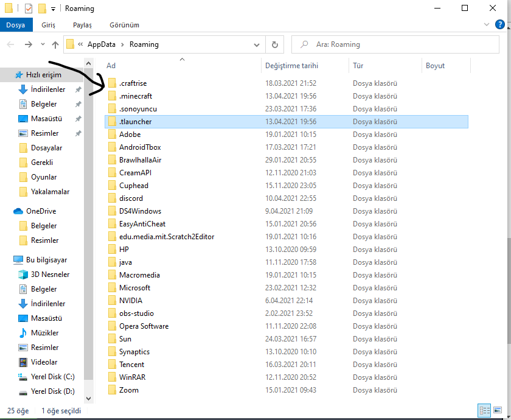The image size is (511, 420).
Task: Open the address bar history dropdown
Action: (x=257, y=45)
